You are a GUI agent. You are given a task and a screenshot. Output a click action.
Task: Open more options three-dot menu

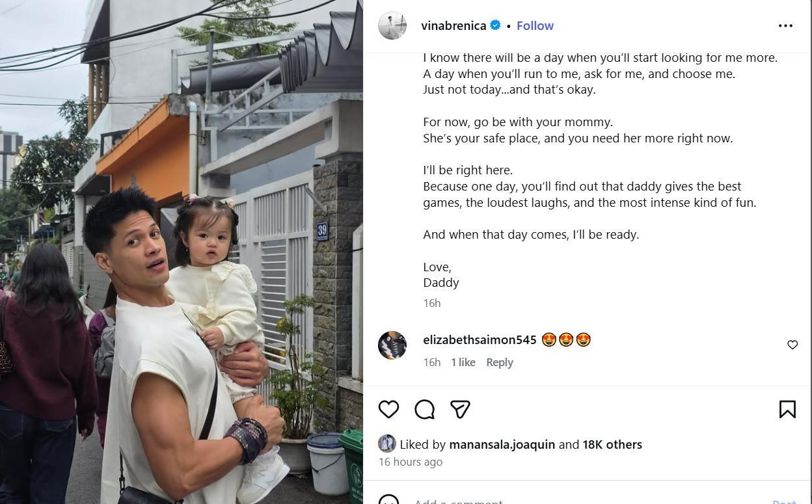[785, 26]
